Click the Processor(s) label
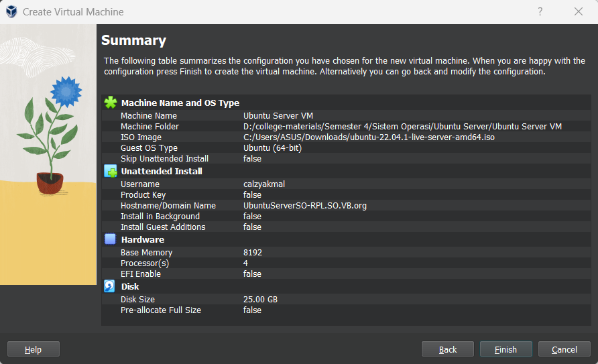Image resolution: width=598 pixels, height=364 pixels. [x=145, y=263]
